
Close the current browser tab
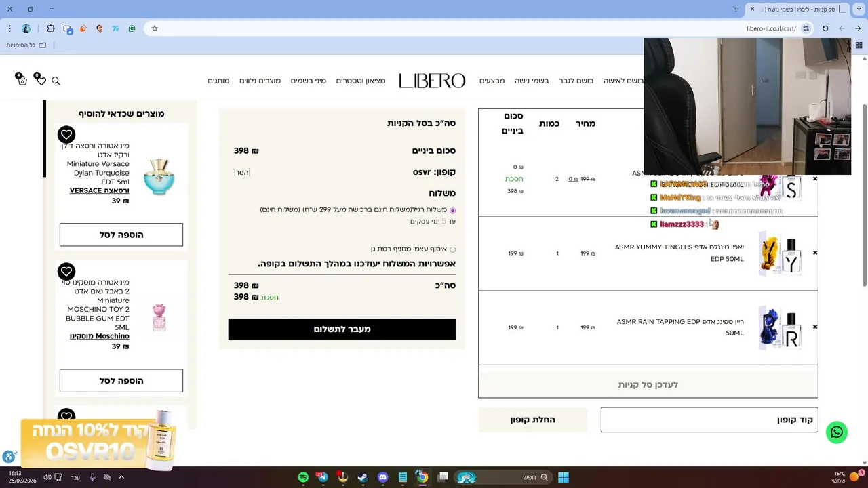751,9
